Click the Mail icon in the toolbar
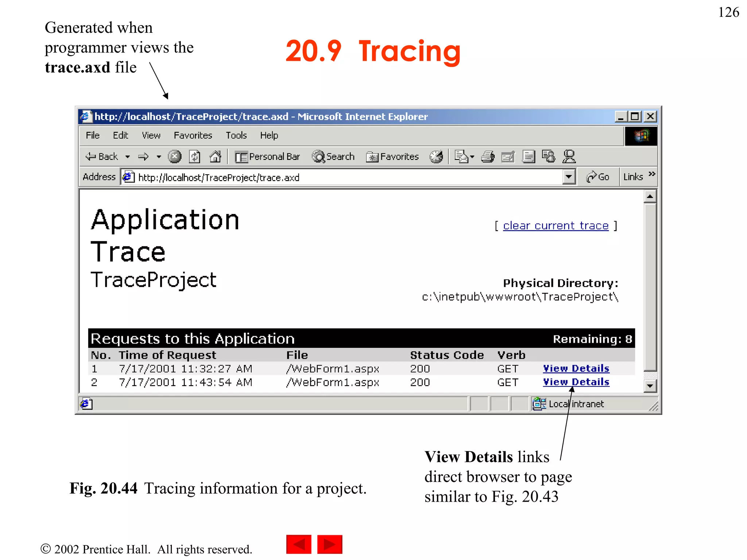The width and height of the screenshot is (747, 560). [461, 157]
